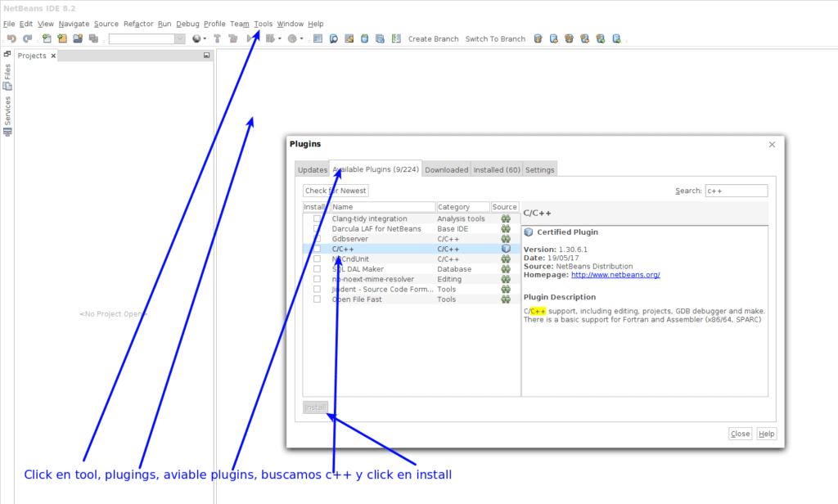838x504 pixels.
Task: Check the SQL DAL Maker install checkbox
Action: [x=317, y=269]
